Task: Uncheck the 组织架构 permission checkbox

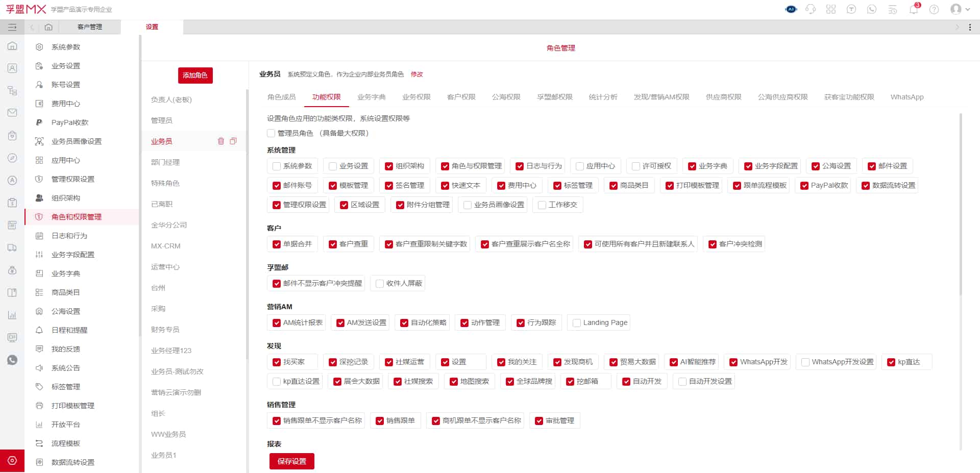Action: click(389, 166)
